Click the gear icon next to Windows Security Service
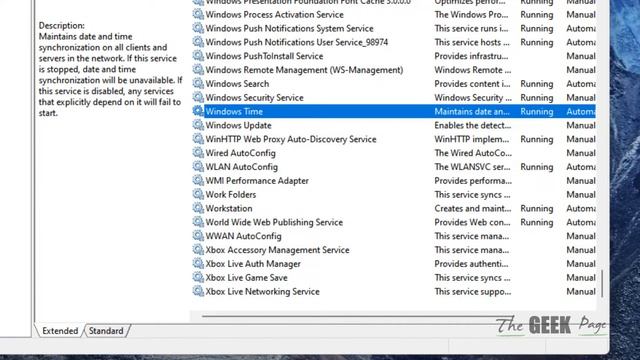This screenshot has width=640, height=360. click(198, 98)
